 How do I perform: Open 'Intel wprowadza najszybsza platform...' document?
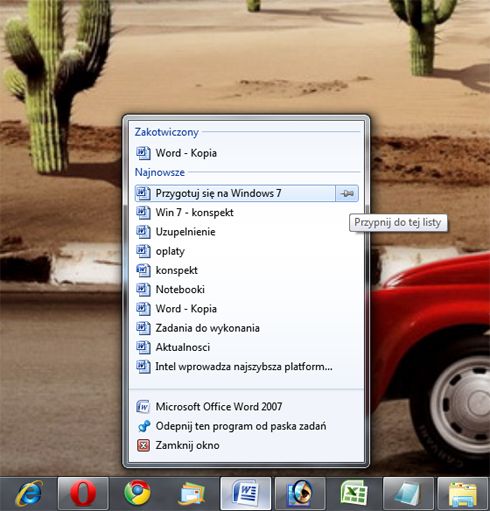click(247, 367)
